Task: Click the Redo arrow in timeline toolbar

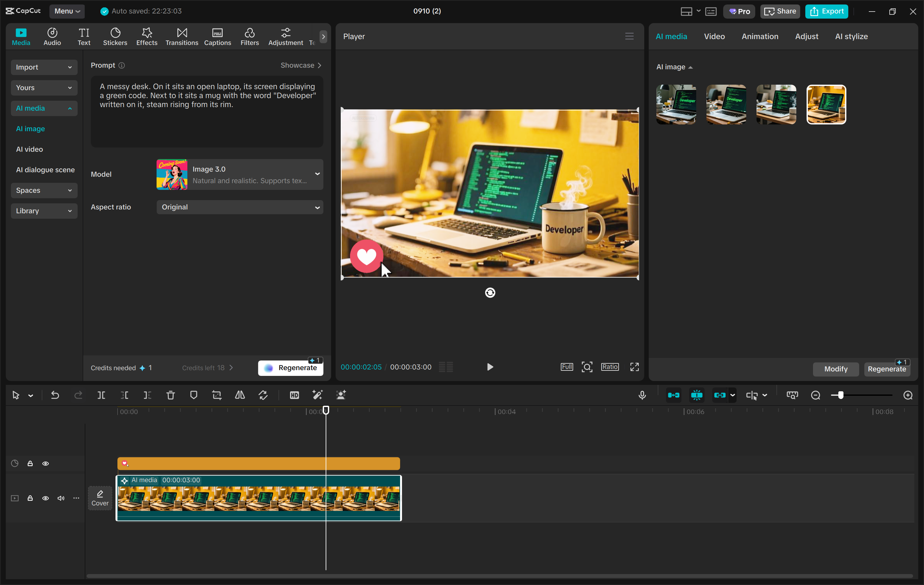Action: [78, 395]
